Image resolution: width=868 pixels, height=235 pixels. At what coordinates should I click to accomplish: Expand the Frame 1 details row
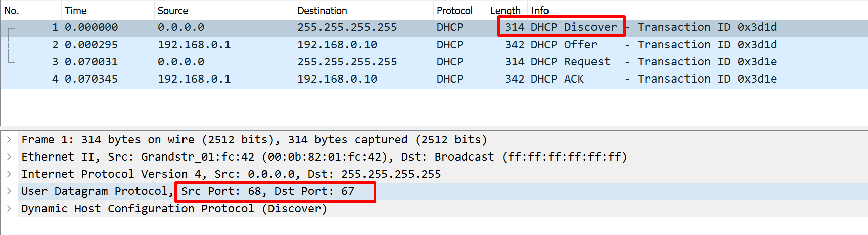[9, 140]
